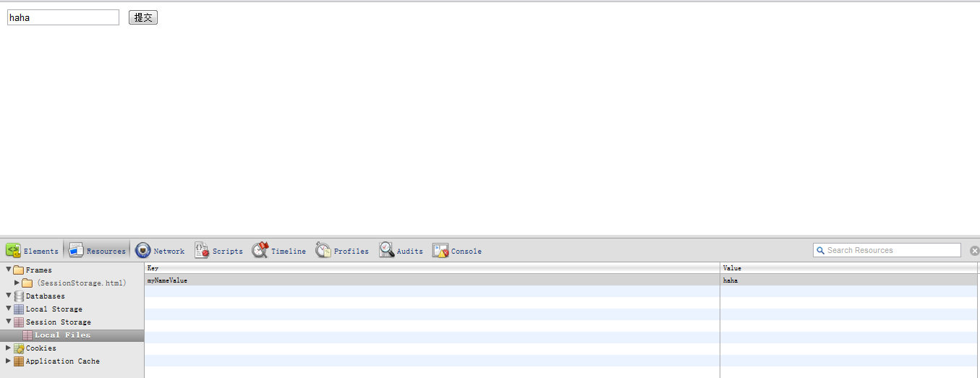This screenshot has height=378, width=980.
Task: Click the Key column header
Action: coord(433,268)
